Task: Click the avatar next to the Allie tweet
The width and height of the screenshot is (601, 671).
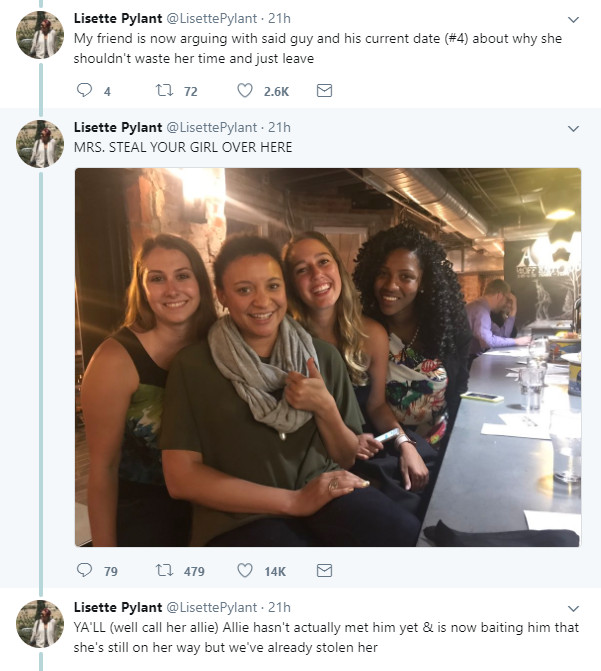Action: pos(41,624)
